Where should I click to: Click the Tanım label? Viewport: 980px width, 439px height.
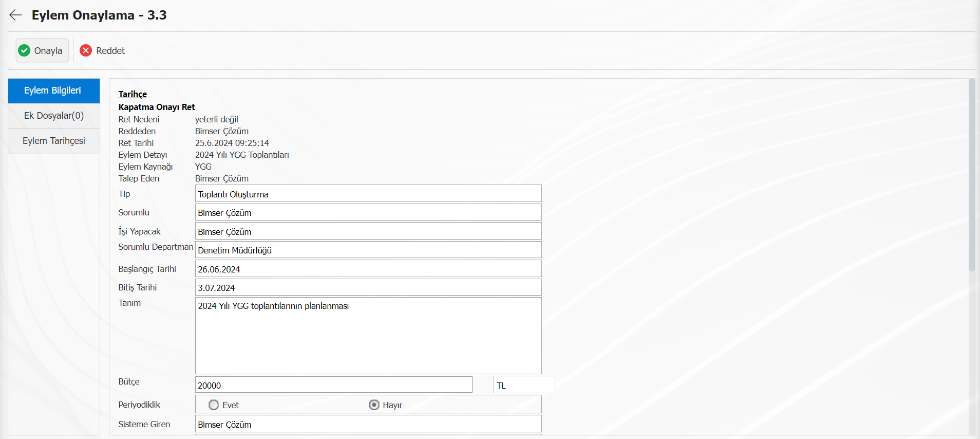point(129,303)
